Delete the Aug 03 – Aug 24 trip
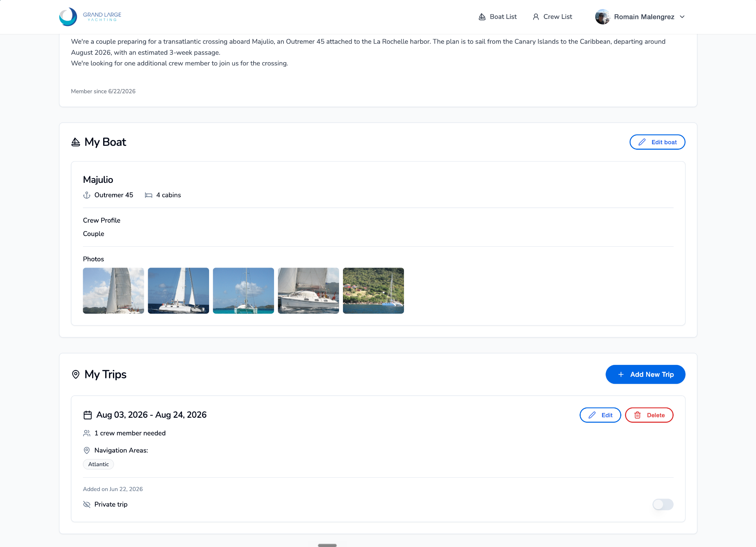This screenshot has height=547, width=756. [649, 415]
